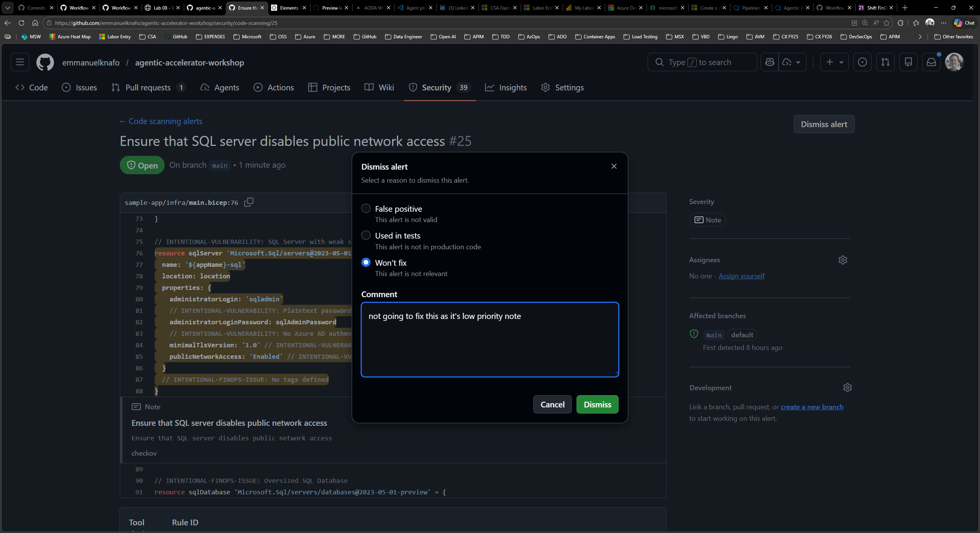Select the Used in tests reason
This screenshot has width=980, height=533.
click(366, 235)
